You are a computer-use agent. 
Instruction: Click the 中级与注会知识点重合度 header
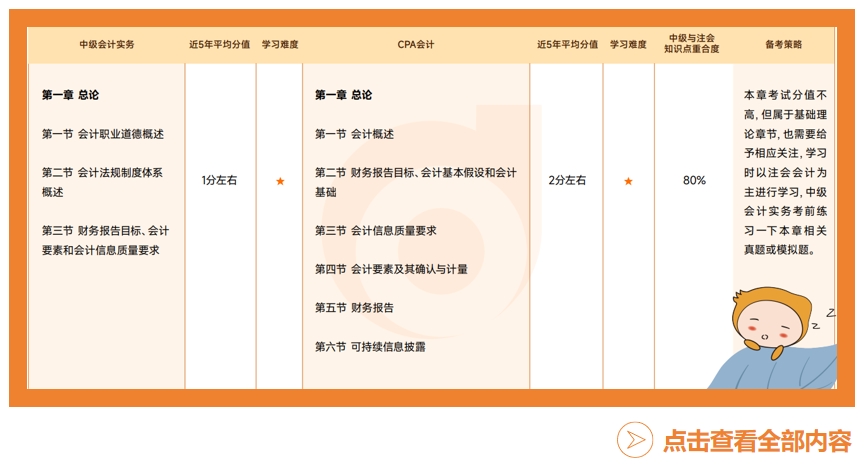click(x=692, y=44)
